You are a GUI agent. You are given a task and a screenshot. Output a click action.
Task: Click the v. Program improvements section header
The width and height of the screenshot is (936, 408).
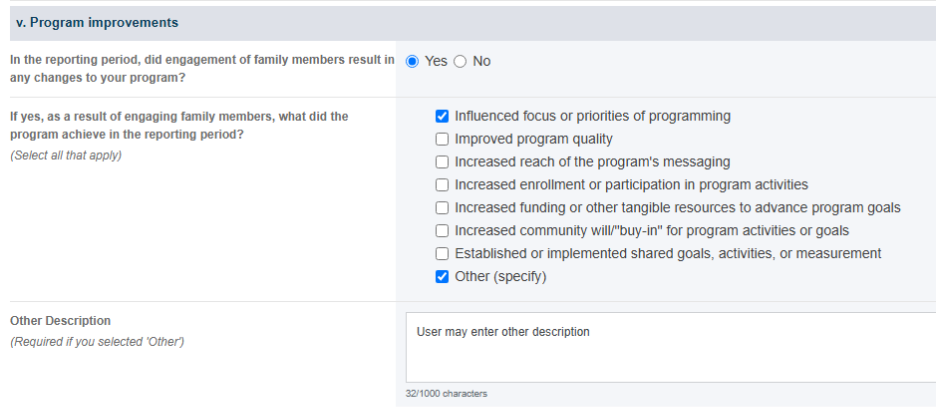tap(473, 23)
